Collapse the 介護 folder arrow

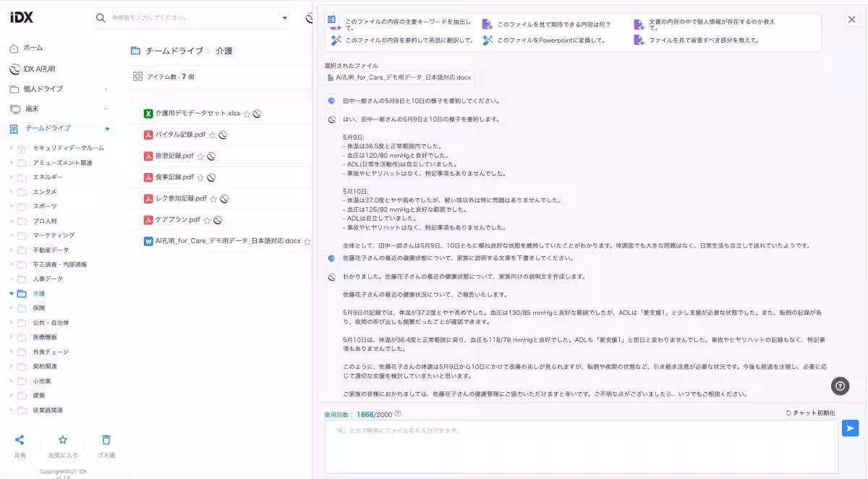click(11, 294)
